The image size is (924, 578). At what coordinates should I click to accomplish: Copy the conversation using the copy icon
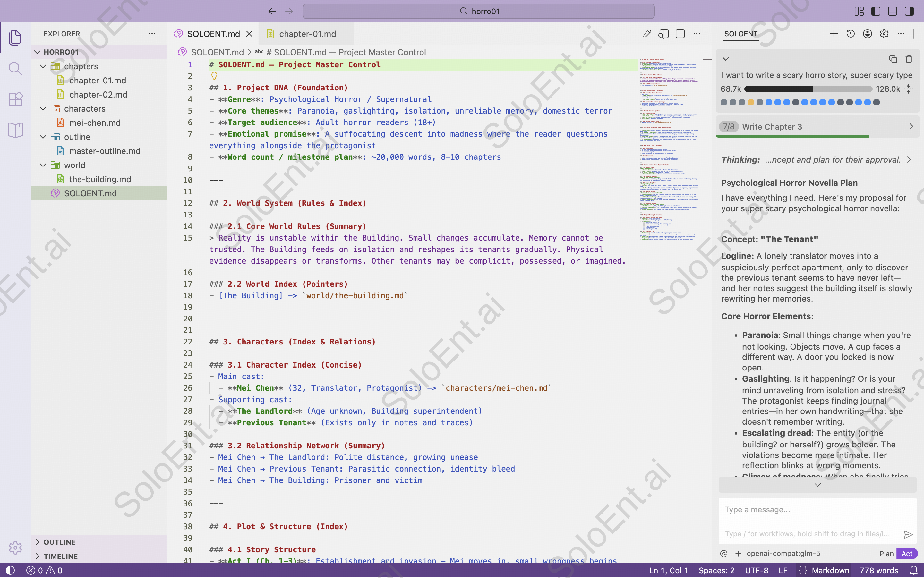pyautogui.click(x=893, y=59)
